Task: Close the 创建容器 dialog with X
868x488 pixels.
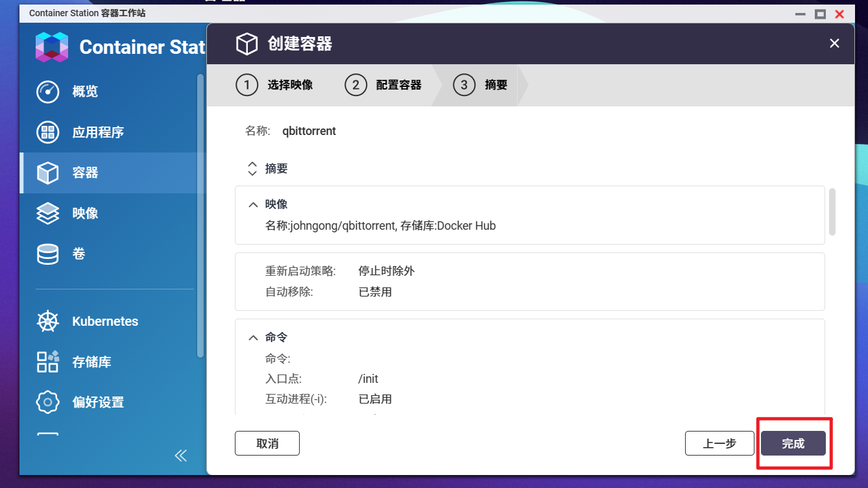Action: [x=834, y=43]
